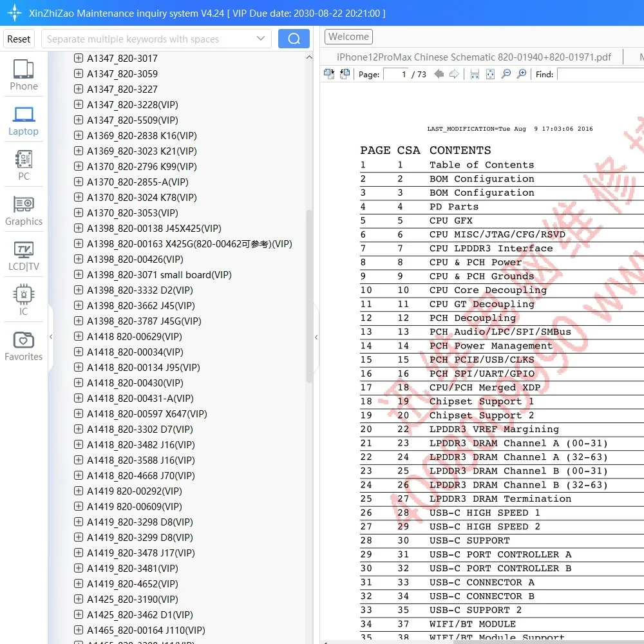This screenshot has width=644, height=644.
Task: Click the tree list scrollbar thumb
Action: point(309,296)
